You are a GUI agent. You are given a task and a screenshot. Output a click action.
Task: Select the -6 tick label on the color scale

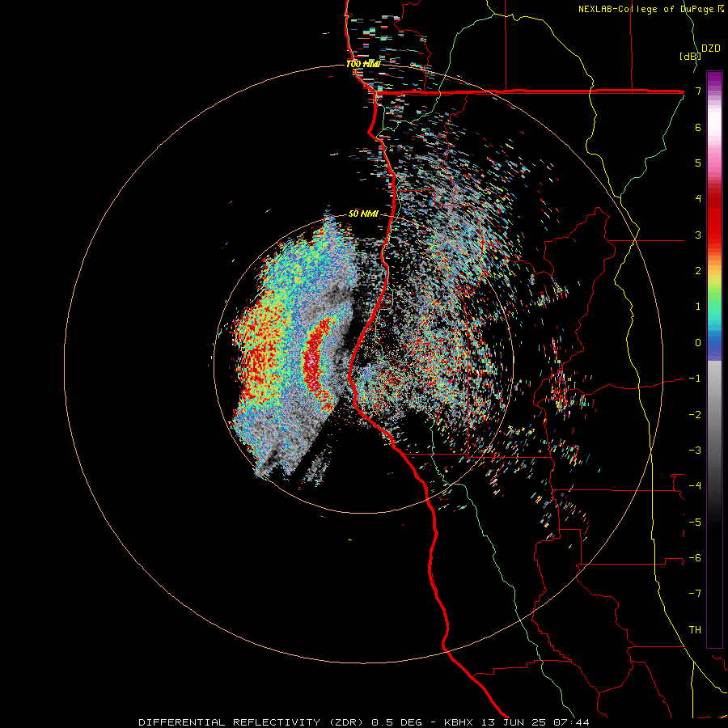point(695,558)
